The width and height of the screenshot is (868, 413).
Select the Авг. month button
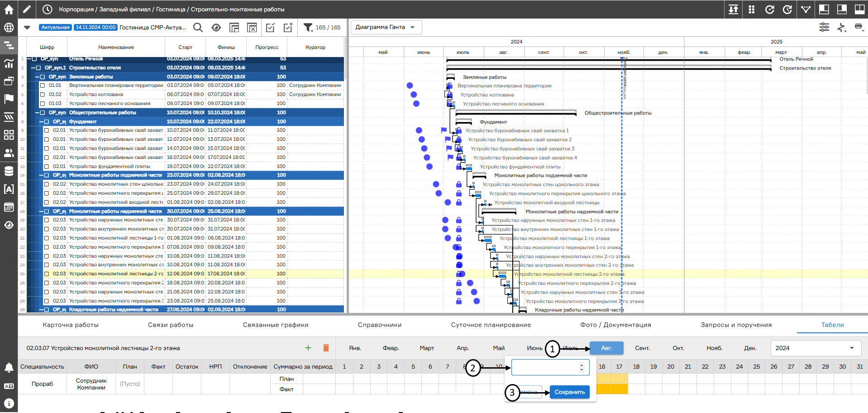pyautogui.click(x=606, y=348)
